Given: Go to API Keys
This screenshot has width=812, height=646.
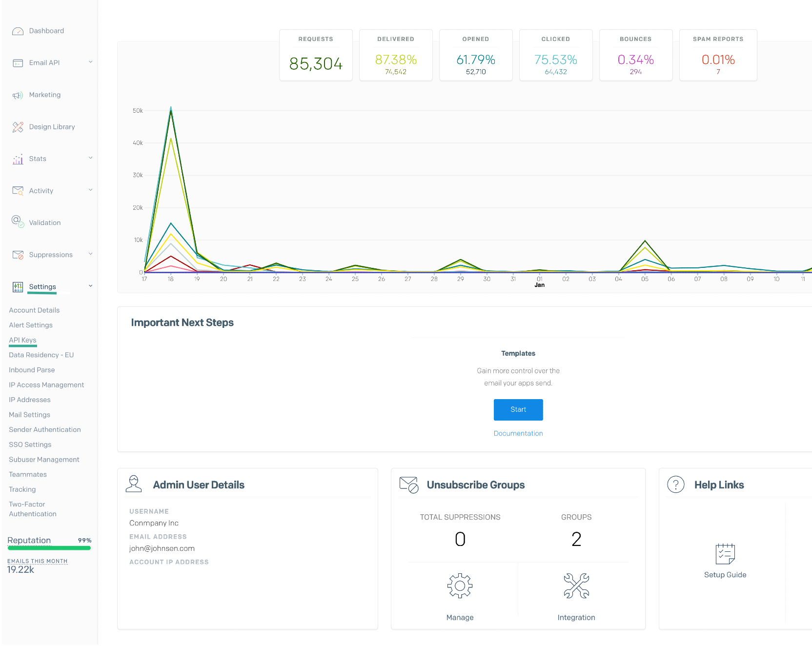Looking at the screenshot, I should tap(22, 340).
